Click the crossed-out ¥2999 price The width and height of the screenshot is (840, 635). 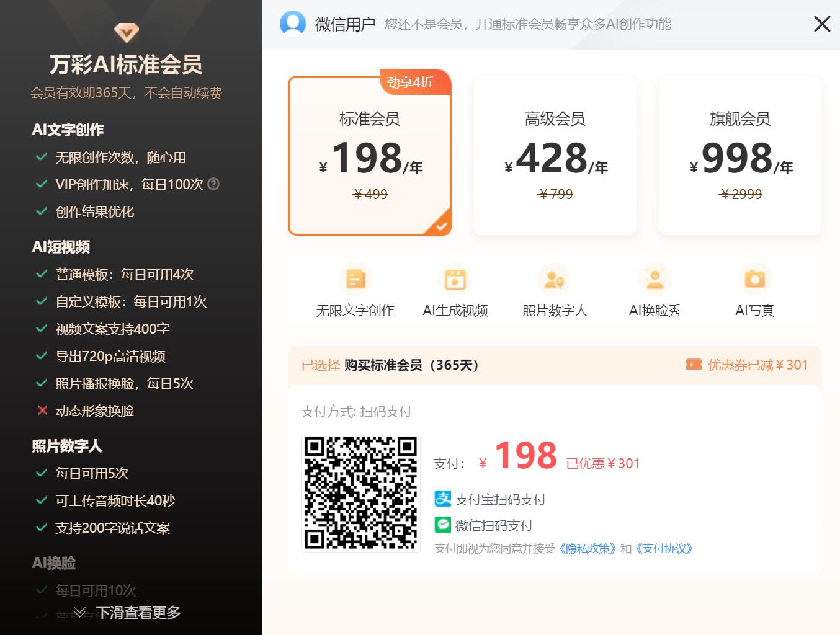pyautogui.click(x=740, y=194)
